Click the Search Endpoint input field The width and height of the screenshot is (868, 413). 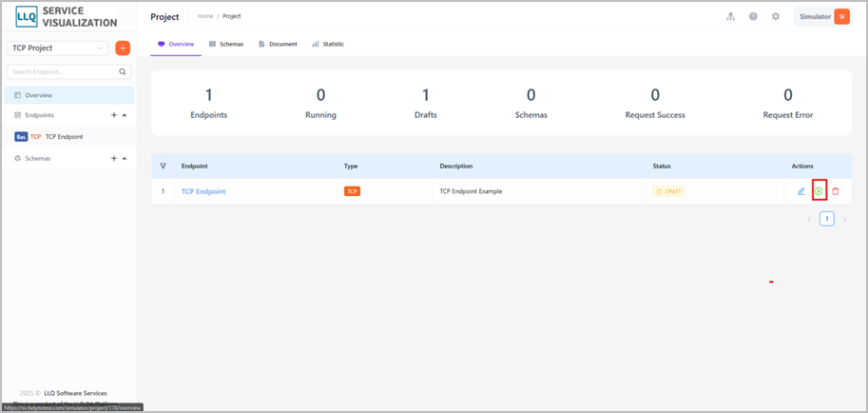tap(69, 71)
